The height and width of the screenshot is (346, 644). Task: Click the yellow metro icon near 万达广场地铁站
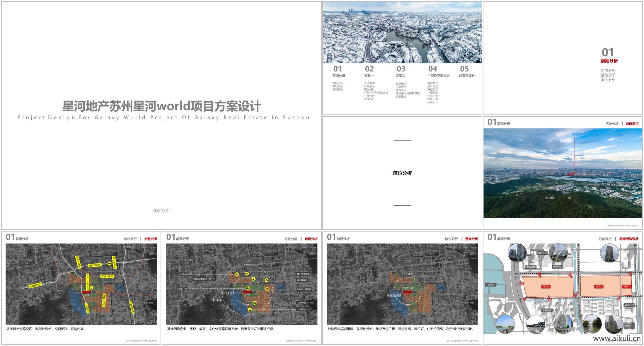pos(91,288)
